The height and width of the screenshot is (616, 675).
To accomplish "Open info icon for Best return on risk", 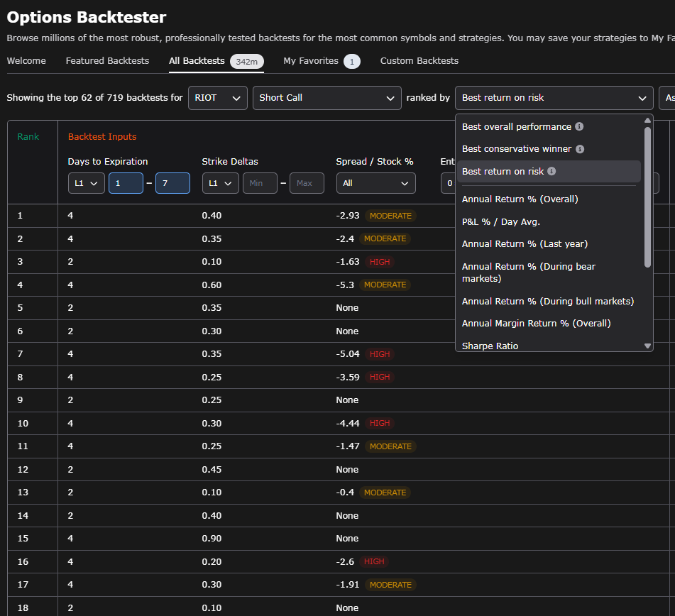I will click(x=551, y=171).
